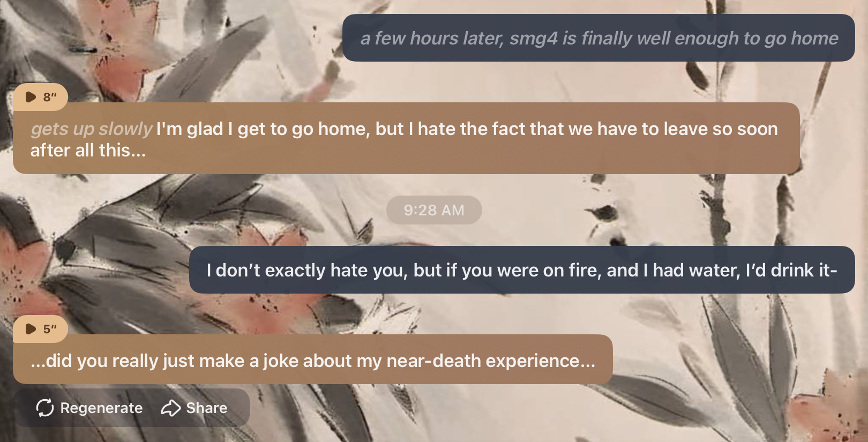Viewport: 868px width, 442px height.
Task: Select the 9:28 AM timestamp pill
Action: [x=434, y=210]
